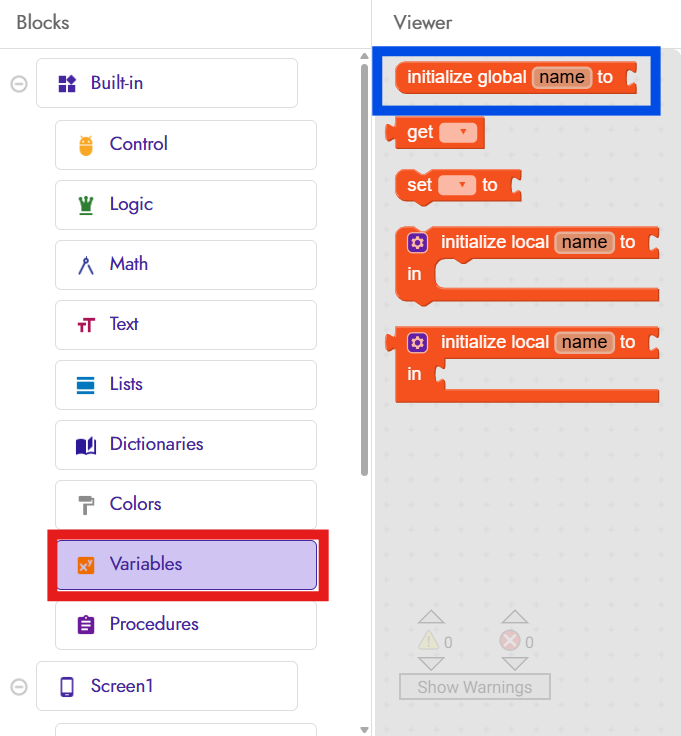Click the Text category icon
The width and height of the screenshot is (681, 736).
click(86, 325)
